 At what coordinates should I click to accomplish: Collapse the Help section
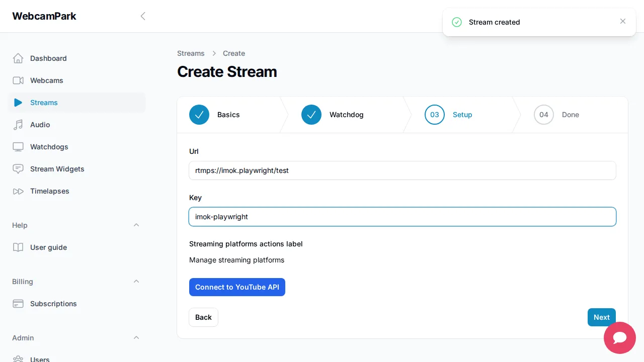coord(136,225)
